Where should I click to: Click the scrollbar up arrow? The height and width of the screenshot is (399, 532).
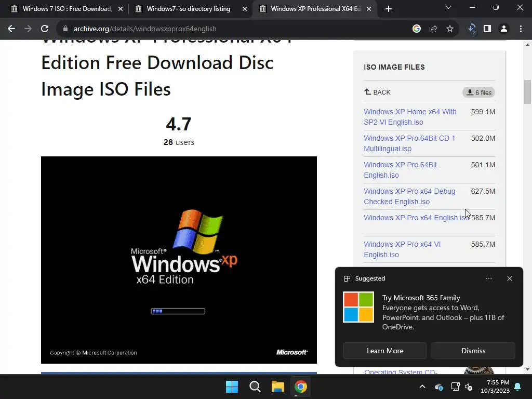click(527, 45)
